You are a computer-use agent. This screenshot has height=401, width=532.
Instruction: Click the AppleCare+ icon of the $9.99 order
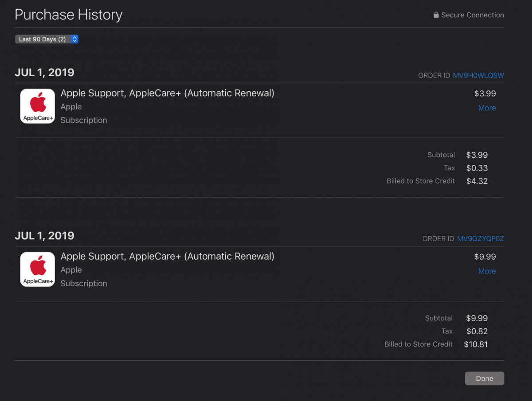pos(38,269)
